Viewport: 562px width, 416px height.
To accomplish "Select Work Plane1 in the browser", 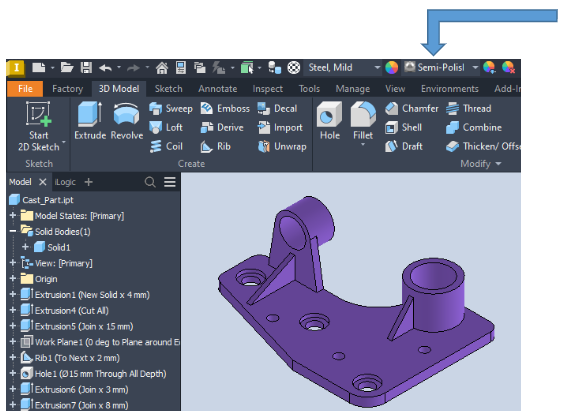I will [x=100, y=342].
